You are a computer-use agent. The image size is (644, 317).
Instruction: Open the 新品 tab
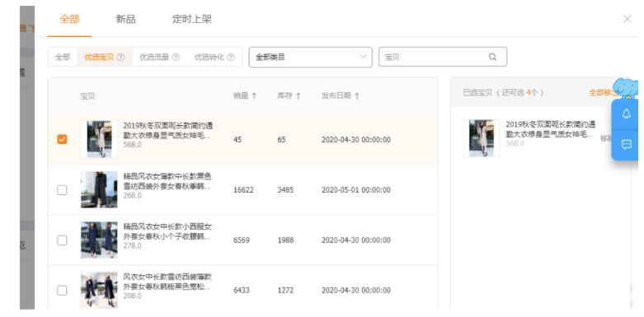(x=125, y=19)
